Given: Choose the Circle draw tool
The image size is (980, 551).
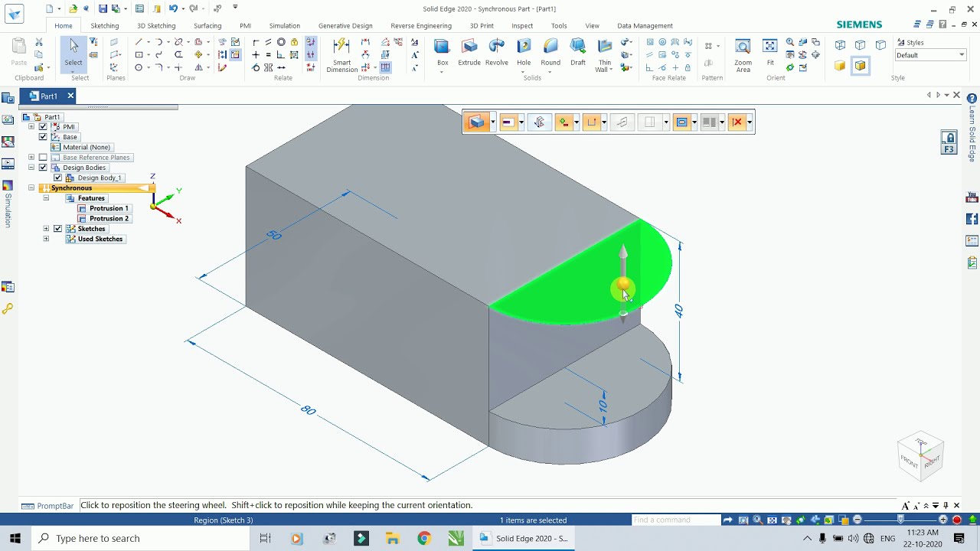Looking at the screenshot, I should click(139, 68).
